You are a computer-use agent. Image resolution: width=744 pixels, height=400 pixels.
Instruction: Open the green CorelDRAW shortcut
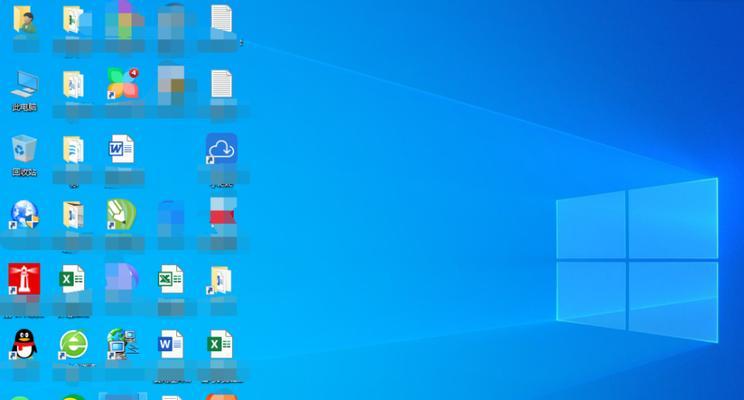121,214
